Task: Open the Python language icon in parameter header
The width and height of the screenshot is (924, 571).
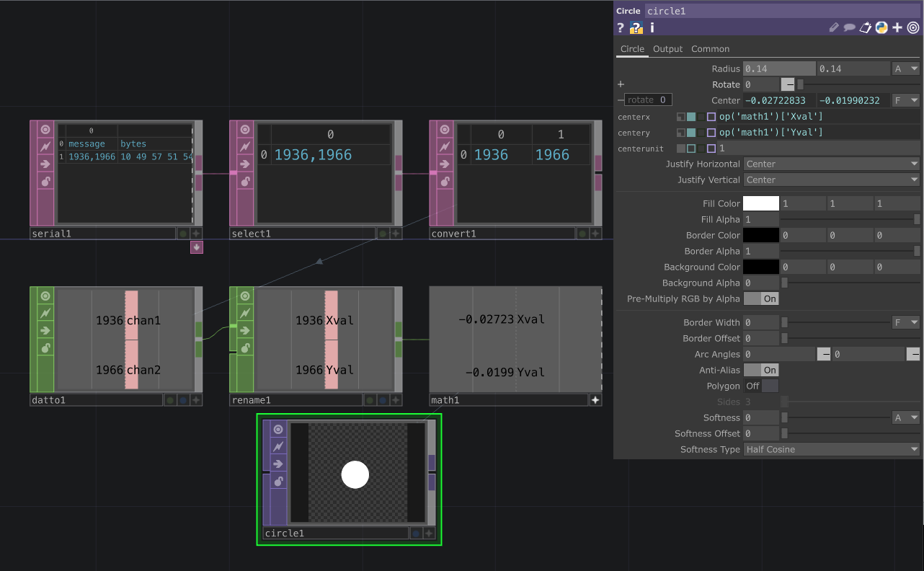Action: pos(881,28)
